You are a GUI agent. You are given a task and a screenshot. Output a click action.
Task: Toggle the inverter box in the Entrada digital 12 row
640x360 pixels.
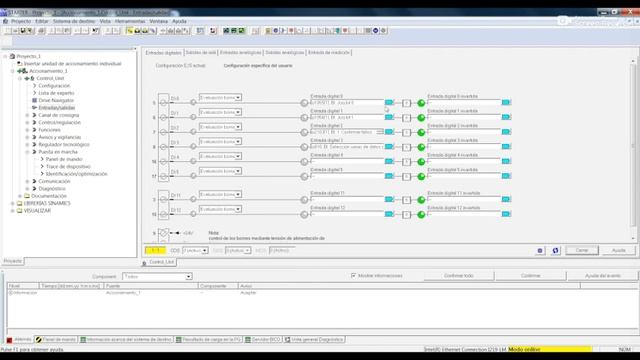point(406,215)
